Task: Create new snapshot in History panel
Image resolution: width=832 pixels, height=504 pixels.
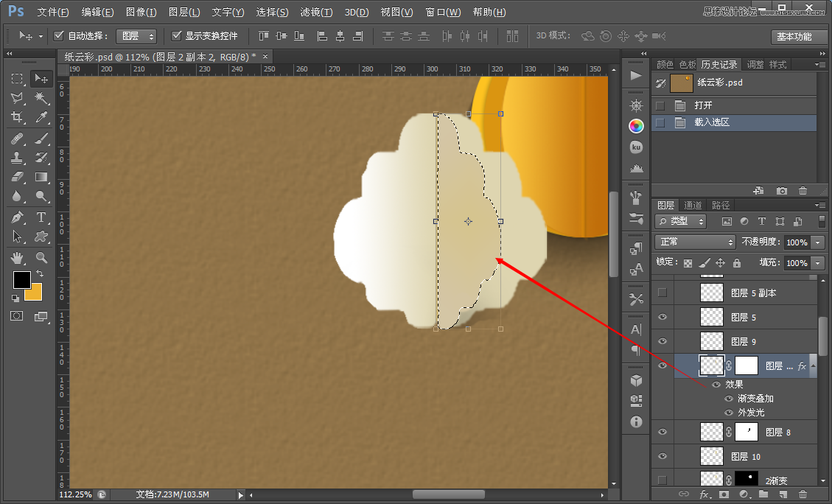Action: coord(782,190)
